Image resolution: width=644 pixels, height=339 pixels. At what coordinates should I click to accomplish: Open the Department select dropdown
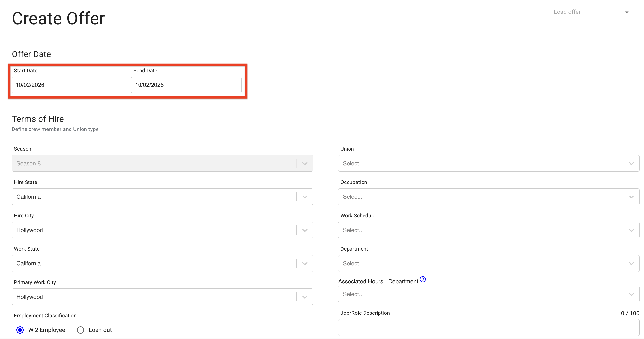click(x=489, y=264)
